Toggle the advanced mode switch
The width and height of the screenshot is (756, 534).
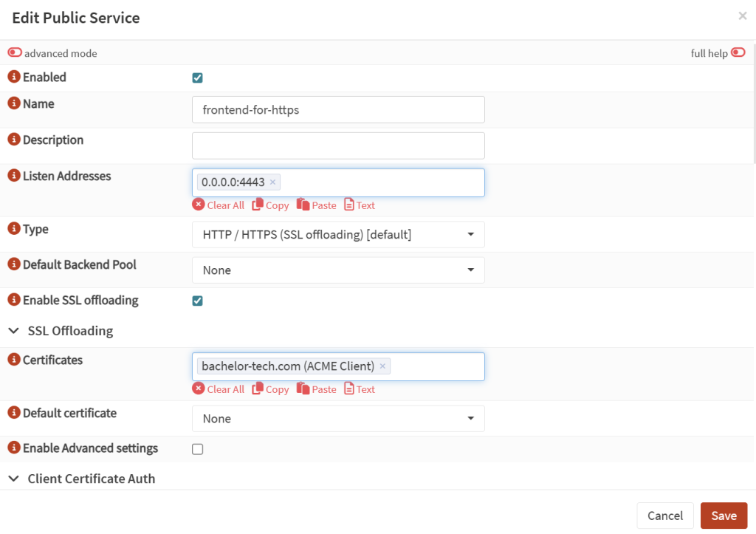click(x=14, y=52)
